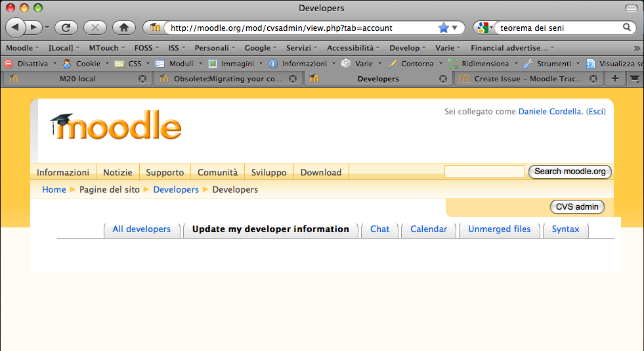Stop loading with the X toolbar icon

pyautogui.click(x=95, y=28)
